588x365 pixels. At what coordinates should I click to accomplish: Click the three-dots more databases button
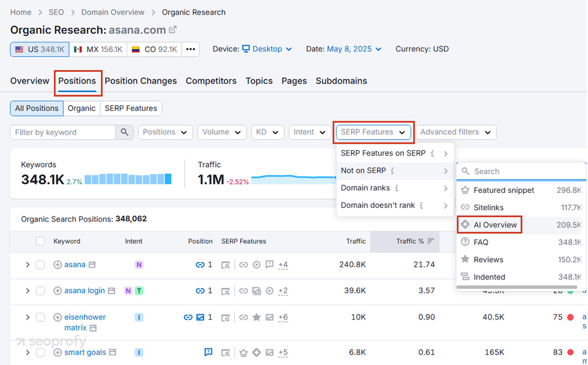tap(191, 49)
